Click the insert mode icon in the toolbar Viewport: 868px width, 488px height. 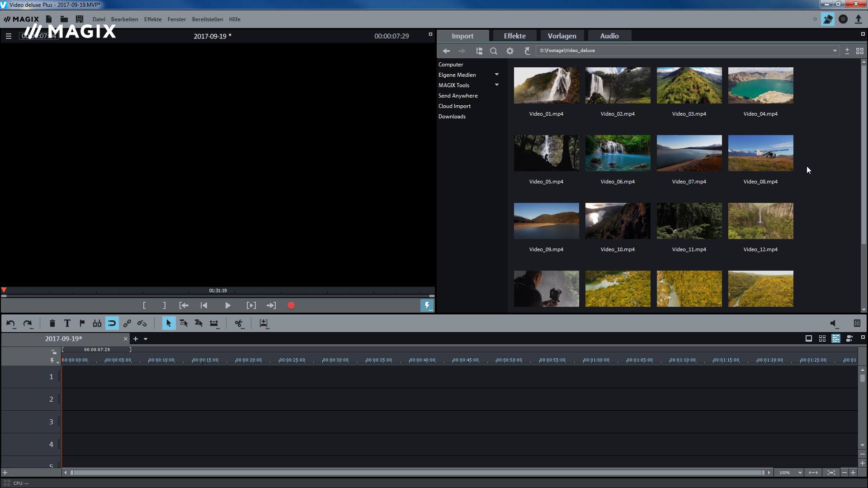(x=264, y=324)
